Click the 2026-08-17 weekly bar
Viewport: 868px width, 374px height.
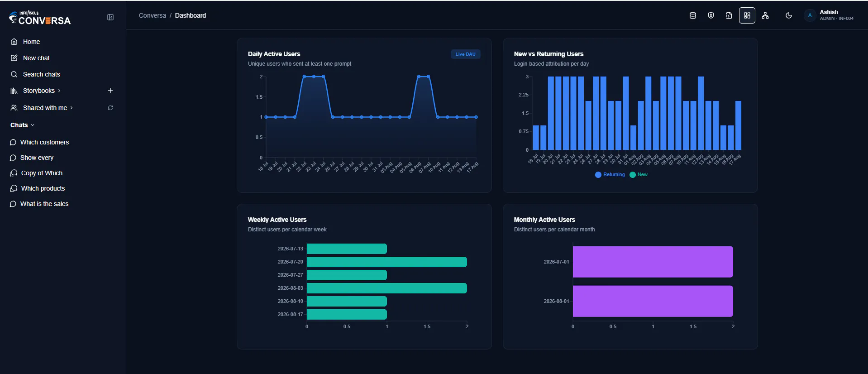[347, 314]
